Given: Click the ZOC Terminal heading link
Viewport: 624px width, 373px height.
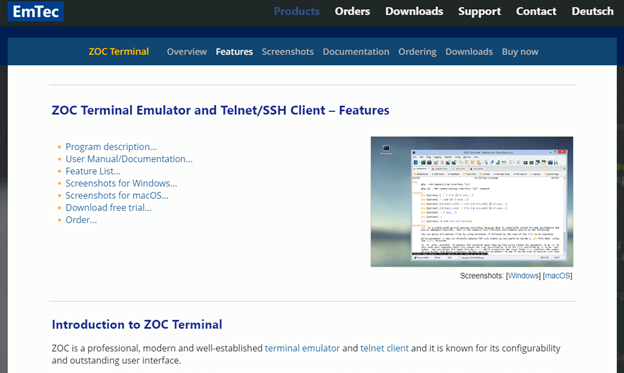Looking at the screenshot, I should (x=119, y=52).
